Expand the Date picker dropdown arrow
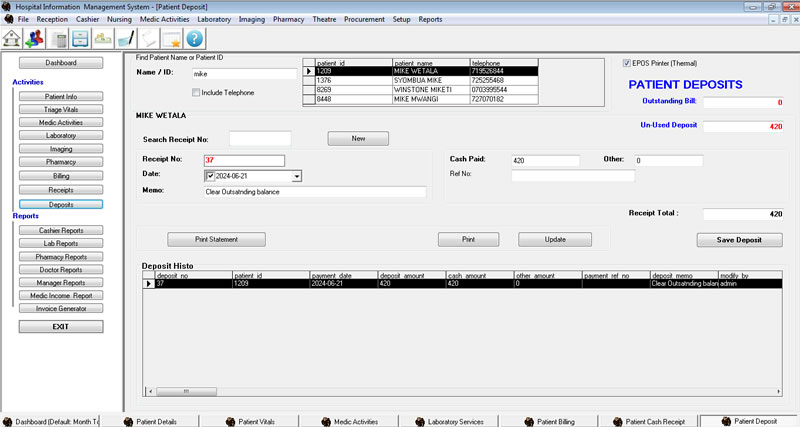This screenshot has width=800, height=427. coord(296,176)
